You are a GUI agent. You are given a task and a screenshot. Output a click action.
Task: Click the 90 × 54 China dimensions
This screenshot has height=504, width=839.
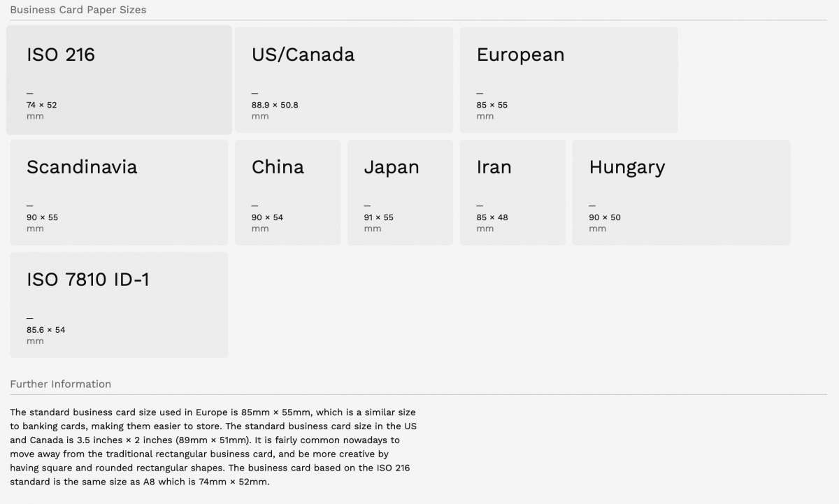pos(268,217)
